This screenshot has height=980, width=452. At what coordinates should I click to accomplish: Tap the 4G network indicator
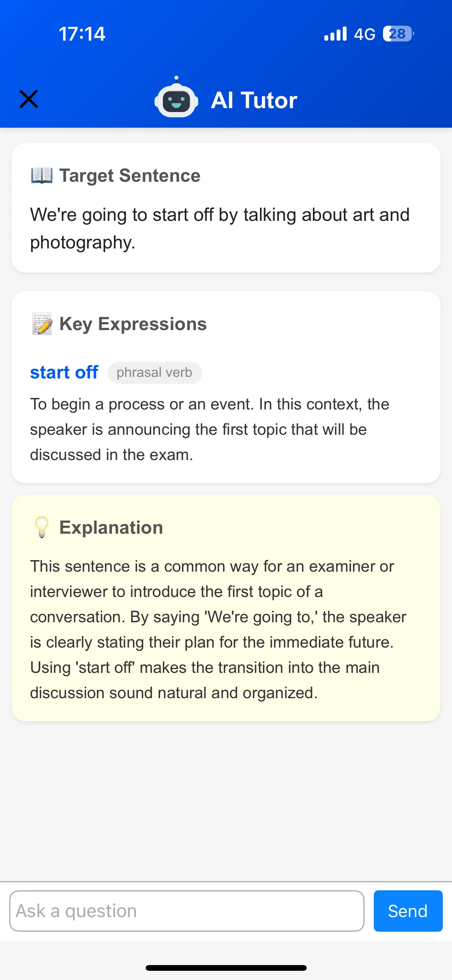click(x=364, y=34)
